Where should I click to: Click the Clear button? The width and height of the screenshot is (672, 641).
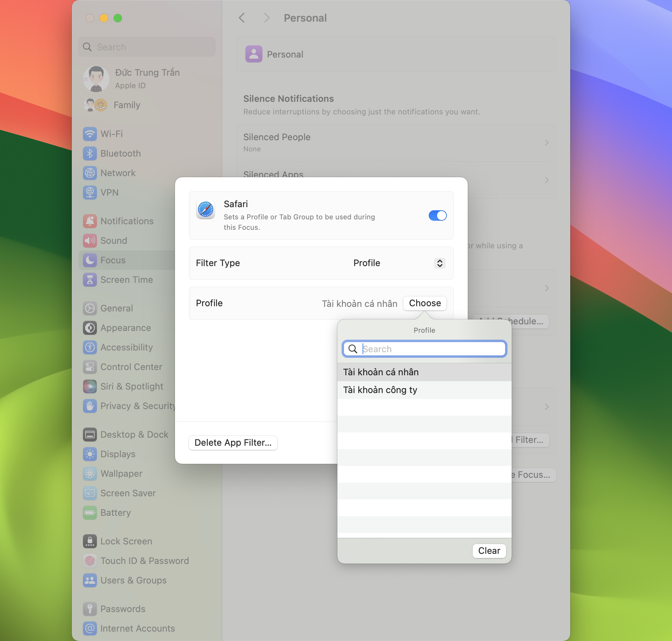tap(489, 551)
